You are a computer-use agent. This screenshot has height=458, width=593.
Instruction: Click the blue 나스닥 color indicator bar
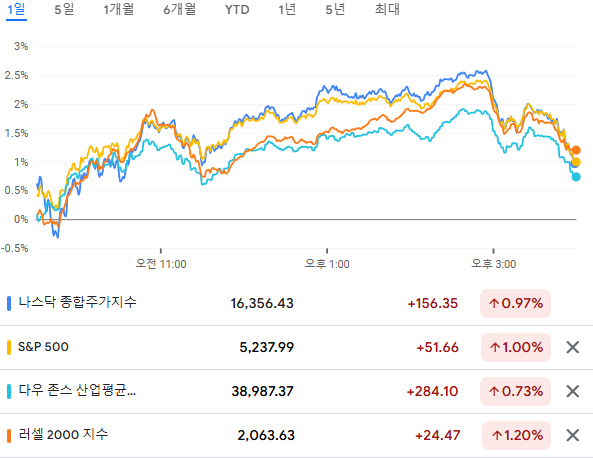coord(9,303)
